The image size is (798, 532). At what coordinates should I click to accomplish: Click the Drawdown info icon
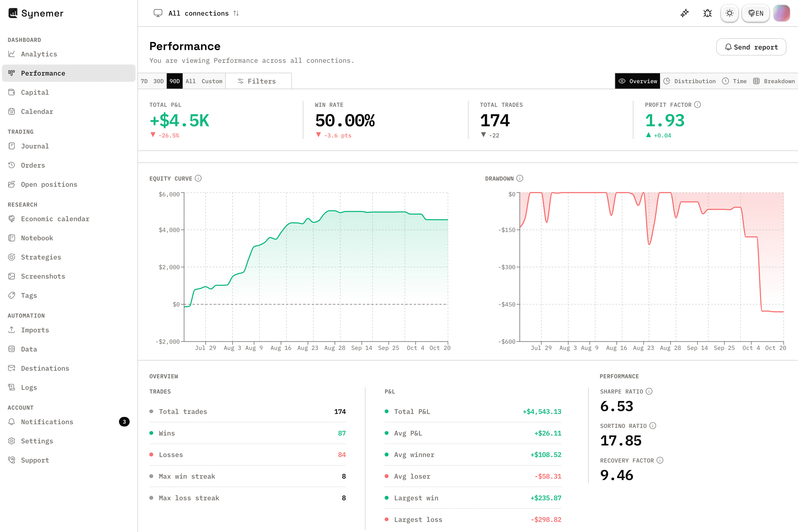pos(520,179)
